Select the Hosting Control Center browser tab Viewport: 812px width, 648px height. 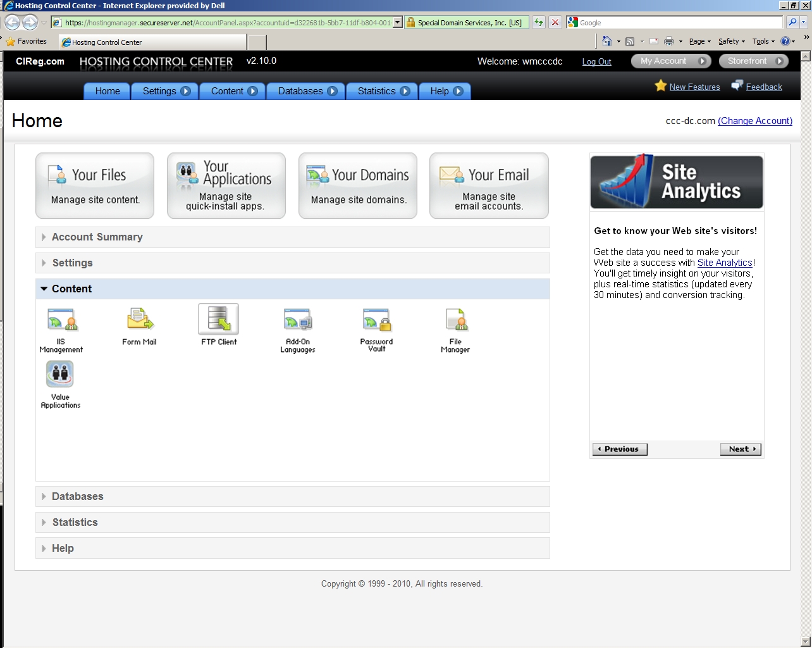(152, 42)
